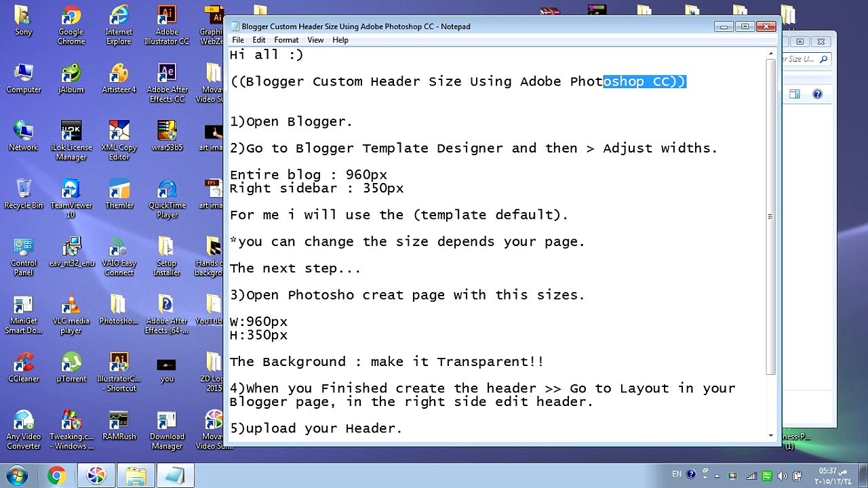Select the iLok License Manager shortcut
The height and width of the screenshot is (488, 868).
(71, 142)
